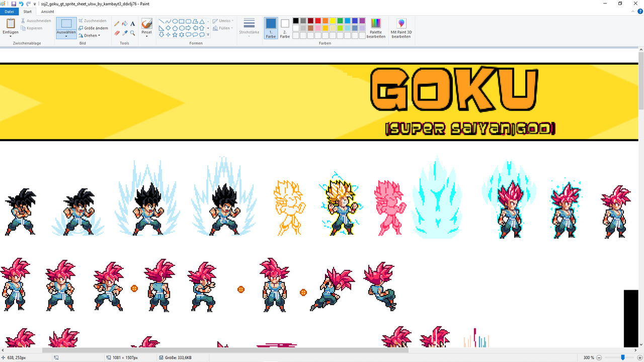Click the Auswählen selection rectangle icon

click(x=66, y=24)
